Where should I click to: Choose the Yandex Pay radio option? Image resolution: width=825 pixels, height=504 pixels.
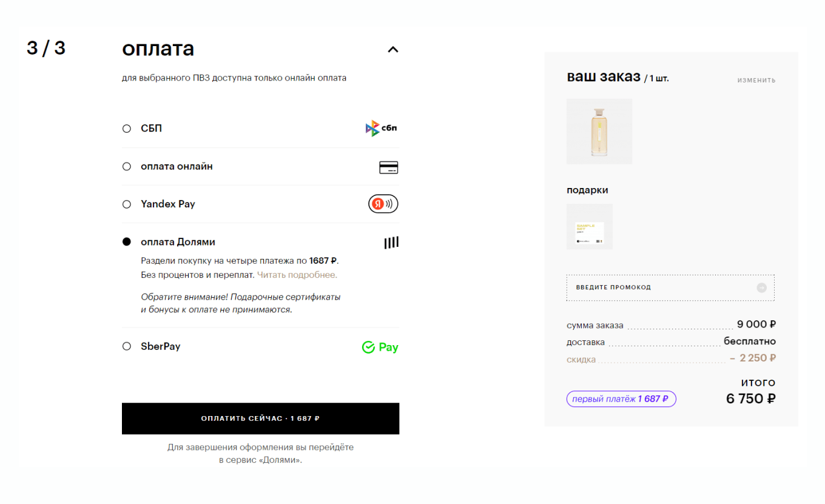tap(127, 204)
